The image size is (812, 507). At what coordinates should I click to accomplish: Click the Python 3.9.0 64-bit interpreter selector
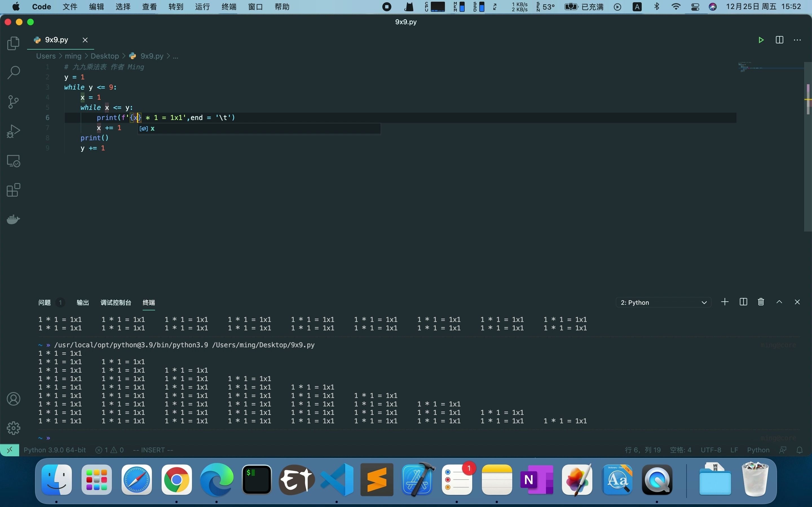(x=55, y=450)
